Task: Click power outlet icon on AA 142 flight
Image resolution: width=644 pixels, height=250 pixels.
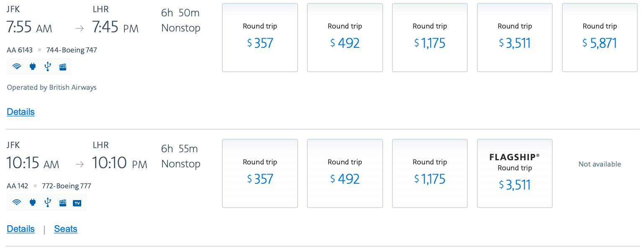Action: click(33, 203)
